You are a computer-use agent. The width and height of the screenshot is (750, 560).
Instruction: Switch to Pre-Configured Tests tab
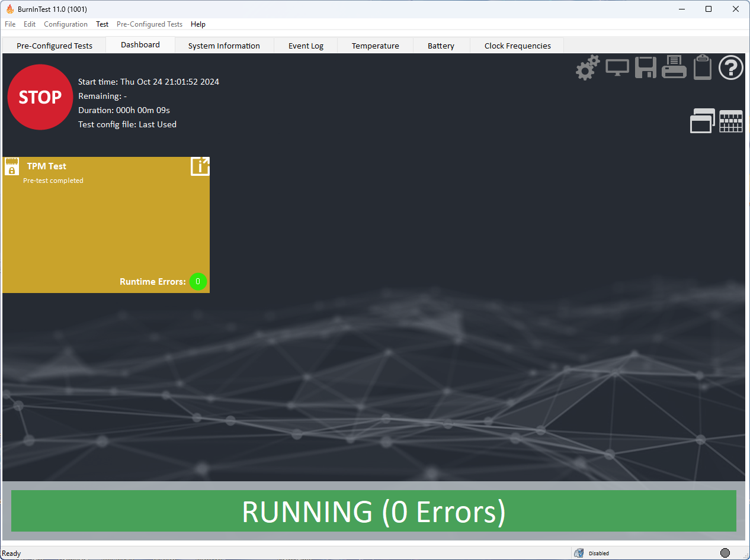[x=55, y=46]
